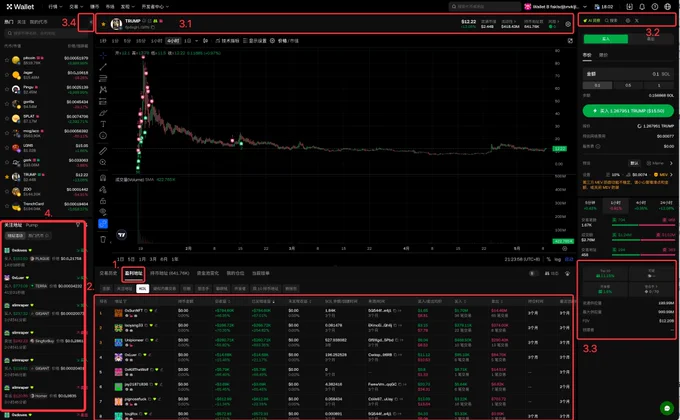Toggle the gold star favorite beside TRUMP header
680x420 pixels.
(x=103, y=24)
